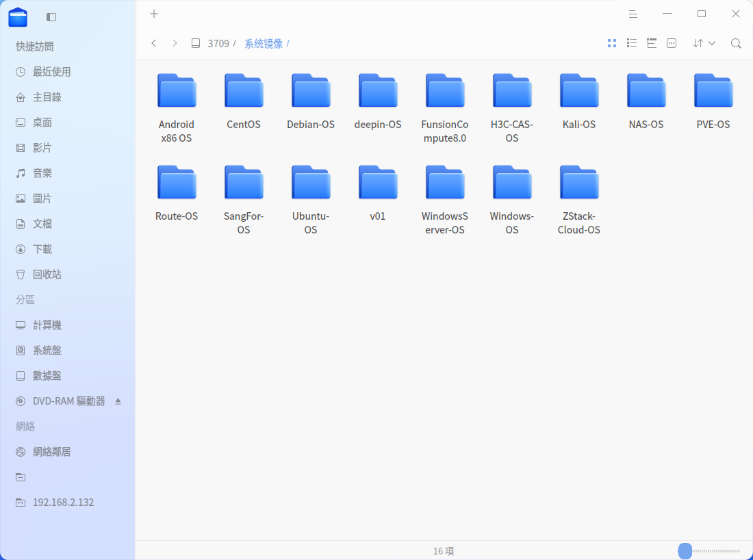Maximize the file manager window
Viewport: 753px width, 560px height.
point(702,14)
